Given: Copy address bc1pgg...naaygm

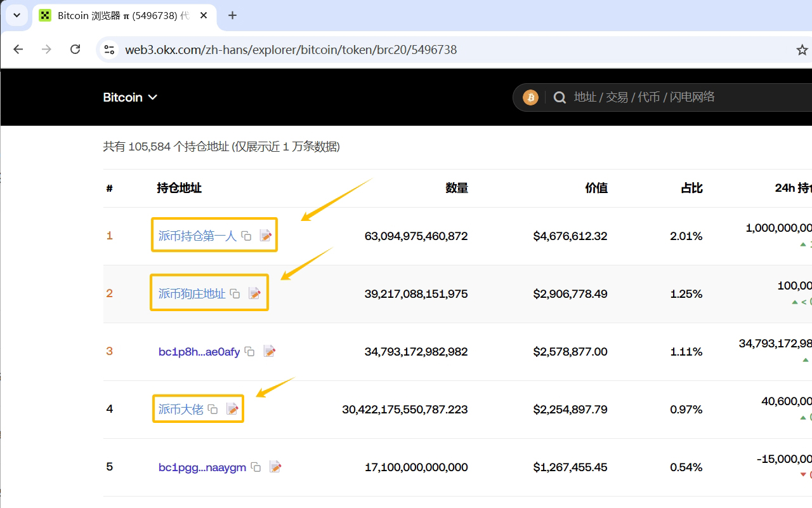Looking at the screenshot, I should coord(256,467).
